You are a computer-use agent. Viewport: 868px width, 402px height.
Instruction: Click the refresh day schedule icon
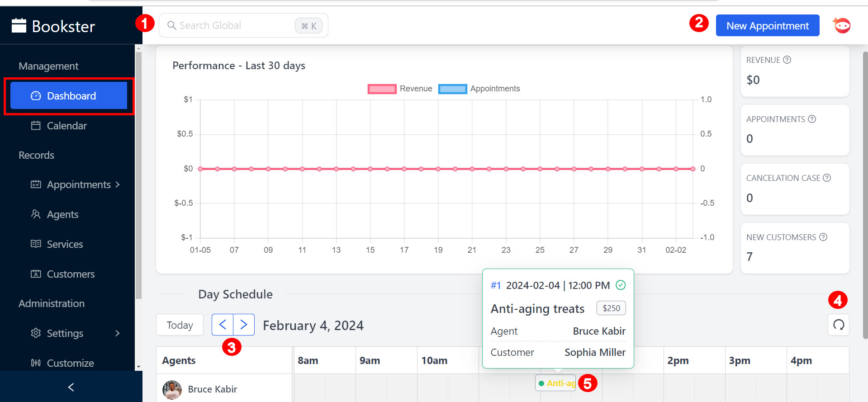click(838, 325)
